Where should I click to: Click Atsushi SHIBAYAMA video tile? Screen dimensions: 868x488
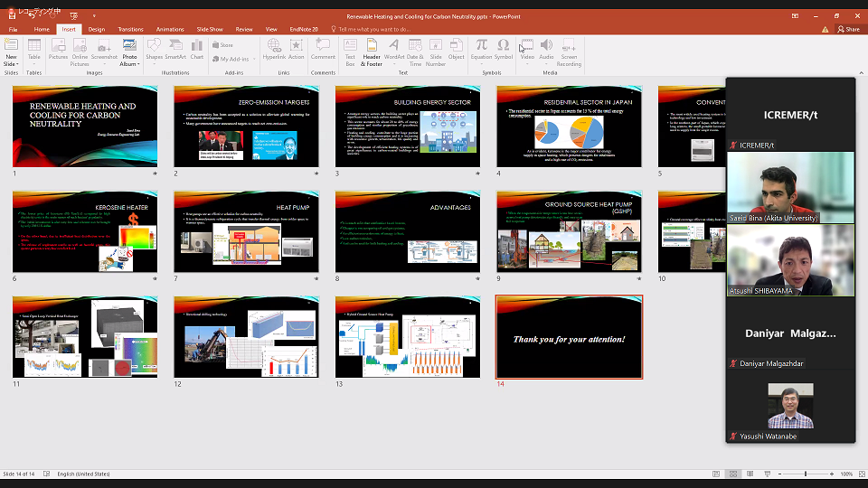click(x=790, y=260)
